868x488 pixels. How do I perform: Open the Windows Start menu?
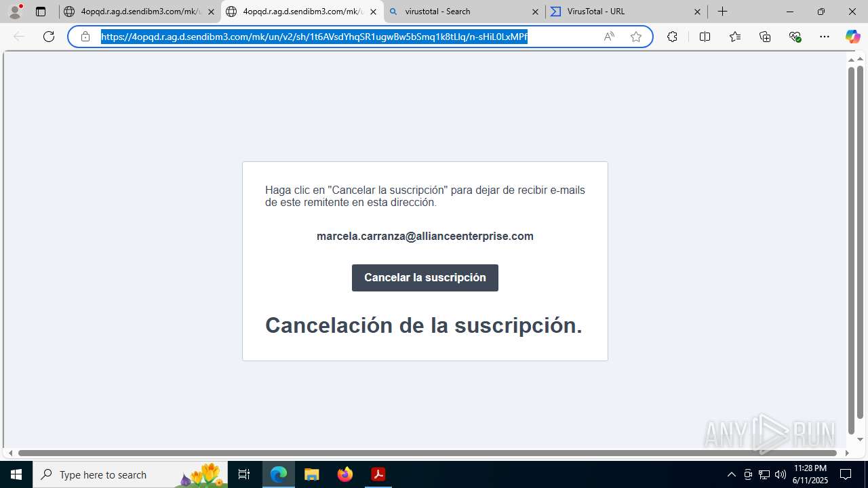(x=16, y=474)
